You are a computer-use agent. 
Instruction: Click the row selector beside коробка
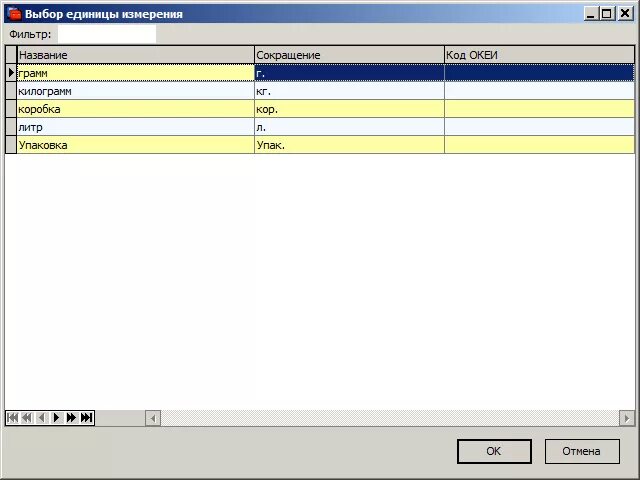(11, 109)
